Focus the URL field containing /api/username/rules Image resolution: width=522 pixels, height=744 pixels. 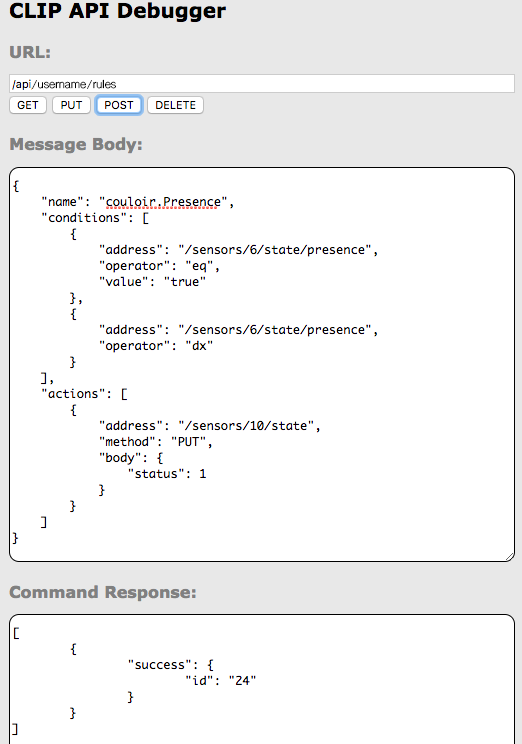tap(262, 84)
